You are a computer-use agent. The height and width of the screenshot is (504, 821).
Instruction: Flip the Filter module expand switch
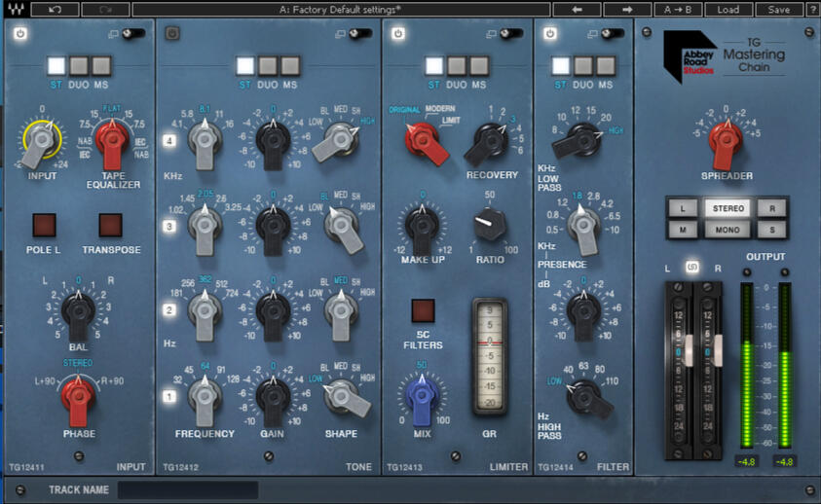click(x=612, y=34)
